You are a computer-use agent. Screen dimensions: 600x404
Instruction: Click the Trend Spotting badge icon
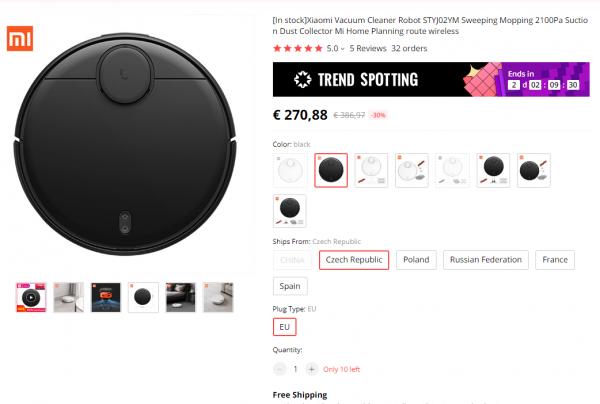pyautogui.click(x=302, y=80)
